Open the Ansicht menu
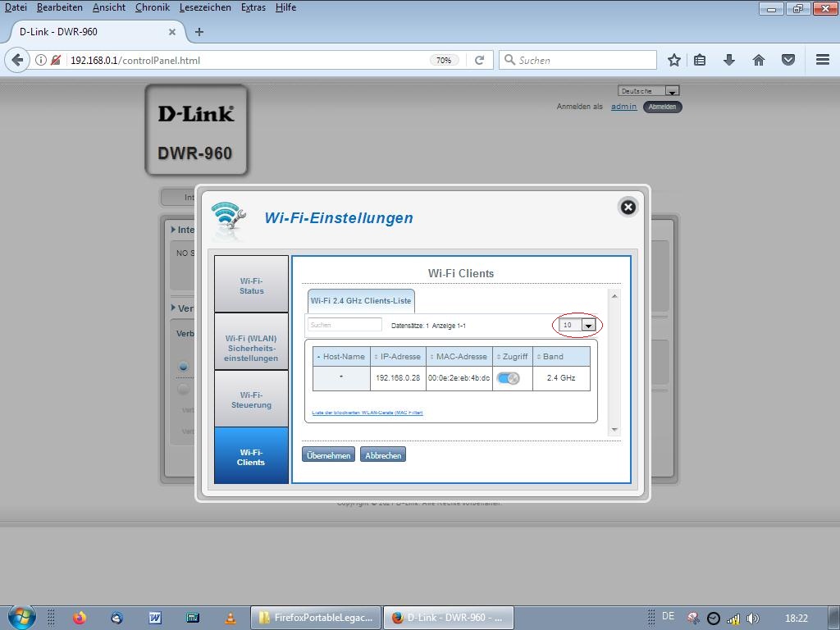 [x=109, y=7]
